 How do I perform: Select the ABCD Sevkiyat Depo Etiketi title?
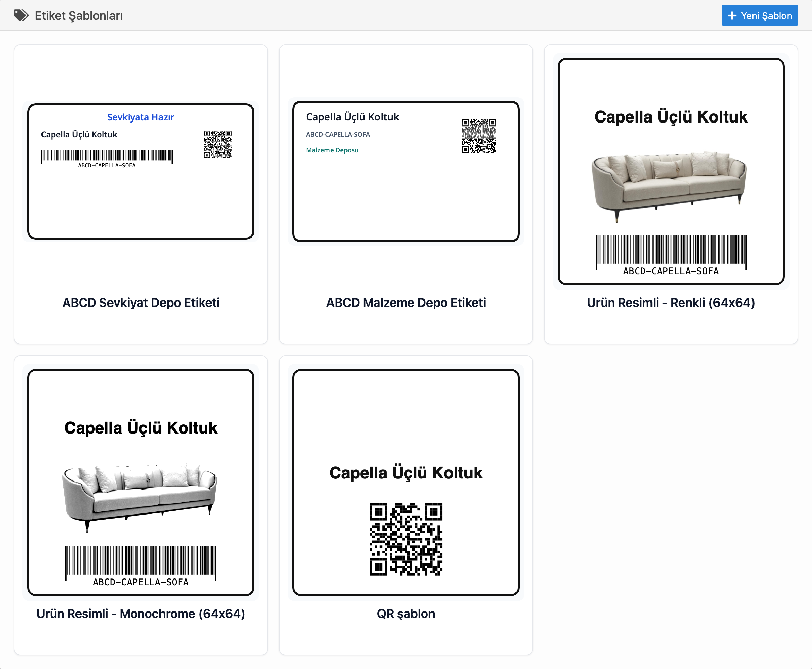[x=140, y=303]
